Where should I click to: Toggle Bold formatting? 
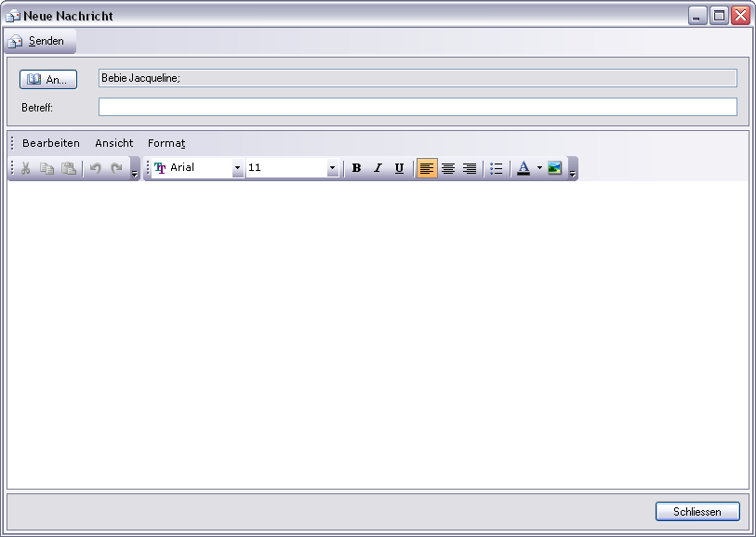356,168
